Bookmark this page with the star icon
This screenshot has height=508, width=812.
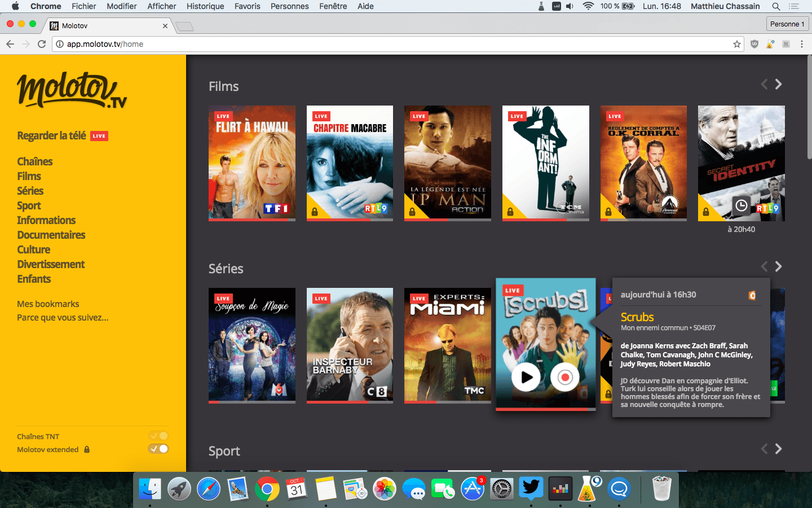tap(737, 44)
